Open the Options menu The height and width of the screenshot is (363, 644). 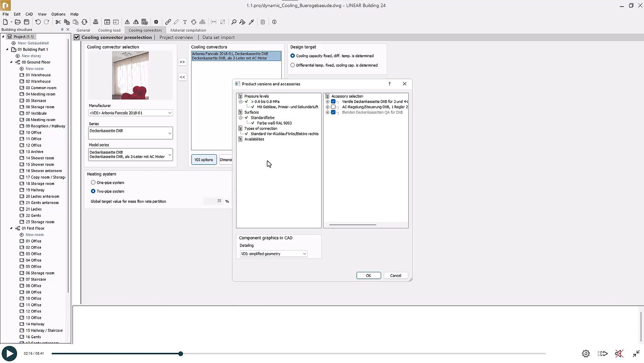58,14
